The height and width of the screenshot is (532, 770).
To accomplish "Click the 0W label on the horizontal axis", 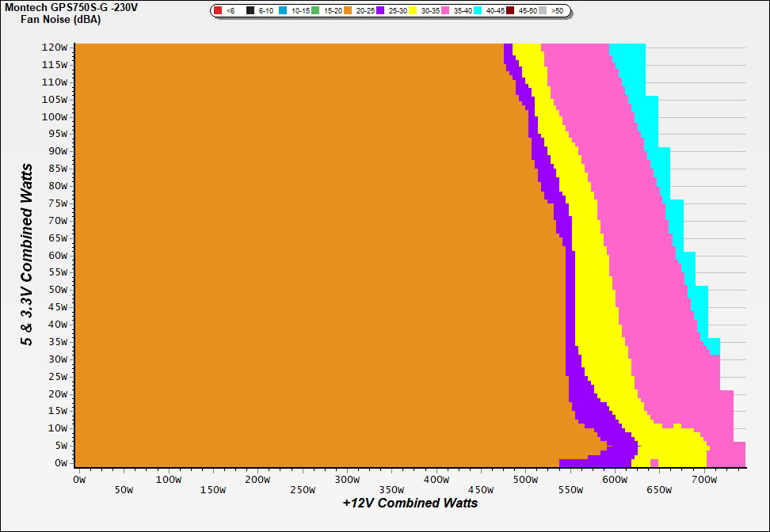I will coord(78,479).
